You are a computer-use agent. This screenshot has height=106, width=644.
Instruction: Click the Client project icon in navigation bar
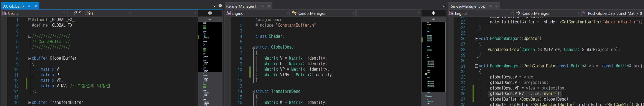coord(5,13)
